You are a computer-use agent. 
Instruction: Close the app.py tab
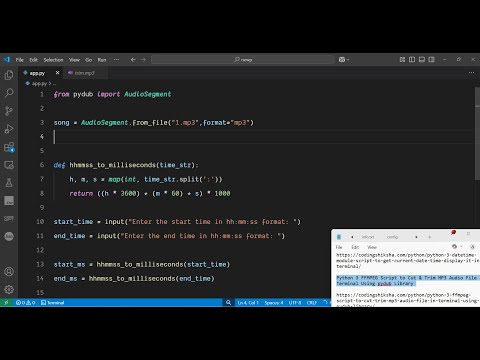tap(57, 73)
